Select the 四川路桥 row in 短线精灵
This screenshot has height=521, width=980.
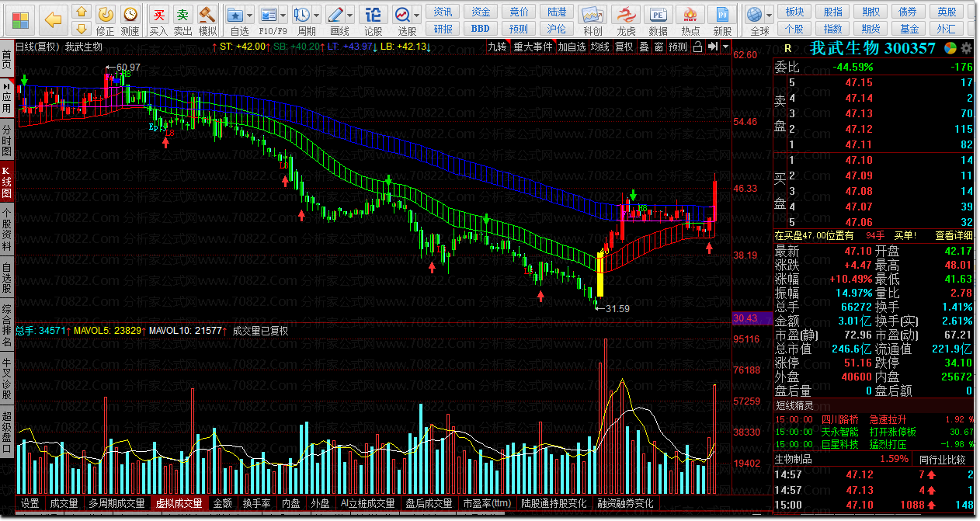click(x=874, y=419)
